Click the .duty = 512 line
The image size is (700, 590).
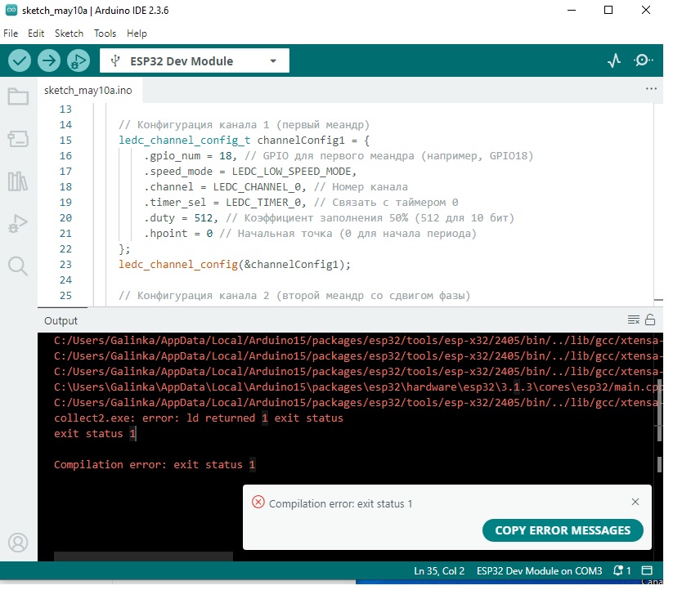click(329, 218)
